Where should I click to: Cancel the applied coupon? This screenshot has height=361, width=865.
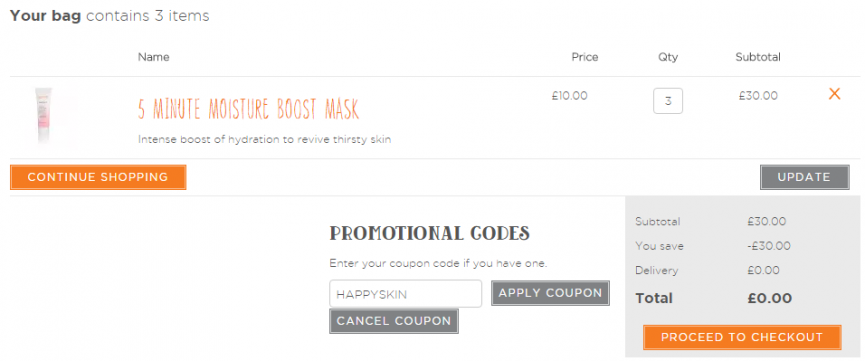tap(394, 321)
